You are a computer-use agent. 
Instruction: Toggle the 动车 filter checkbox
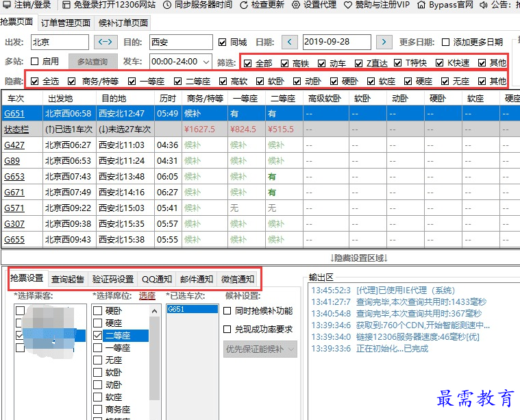(x=322, y=63)
